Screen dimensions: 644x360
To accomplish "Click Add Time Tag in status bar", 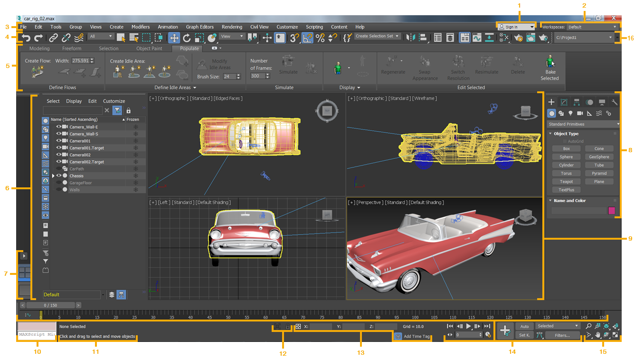I will [412, 336].
